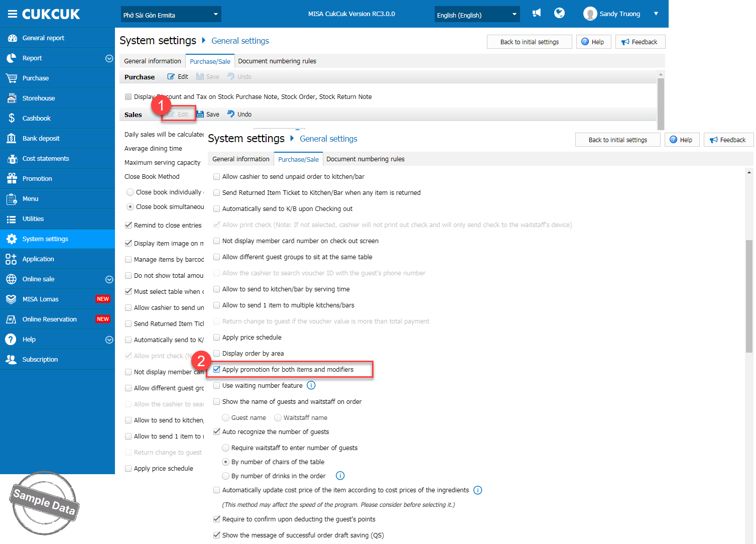Toggle the Display order by area checkbox
The height and width of the screenshot is (544, 756).
(x=217, y=354)
